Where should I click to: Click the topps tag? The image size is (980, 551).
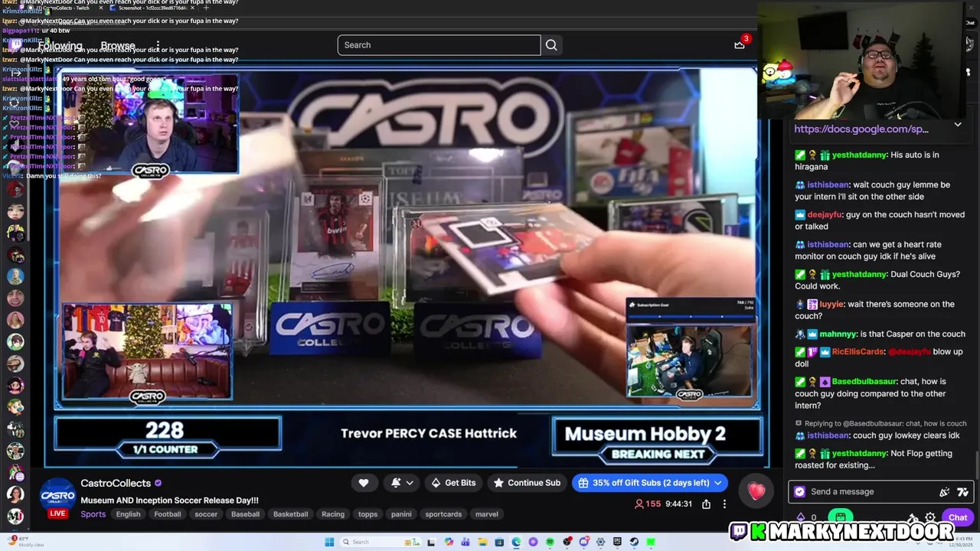[x=368, y=514]
